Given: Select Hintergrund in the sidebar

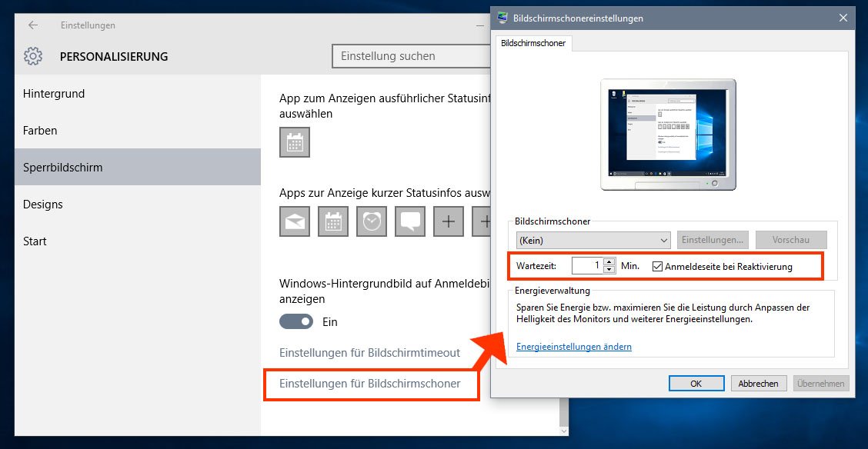Looking at the screenshot, I should (53, 93).
